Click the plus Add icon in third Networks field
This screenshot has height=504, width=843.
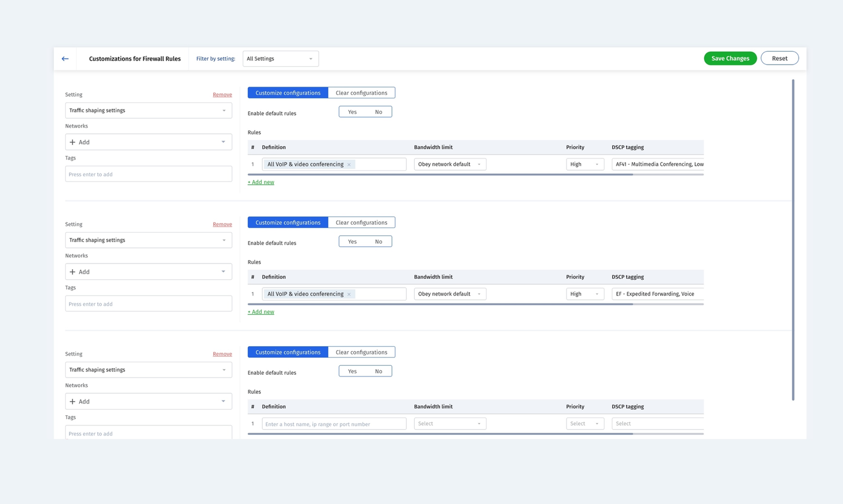click(72, 401)
